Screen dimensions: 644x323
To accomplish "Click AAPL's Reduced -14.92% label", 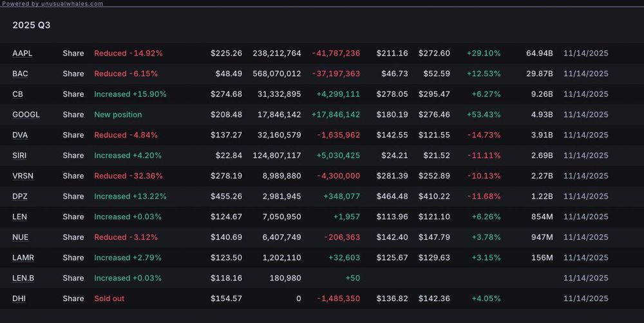I will (128, 54).
